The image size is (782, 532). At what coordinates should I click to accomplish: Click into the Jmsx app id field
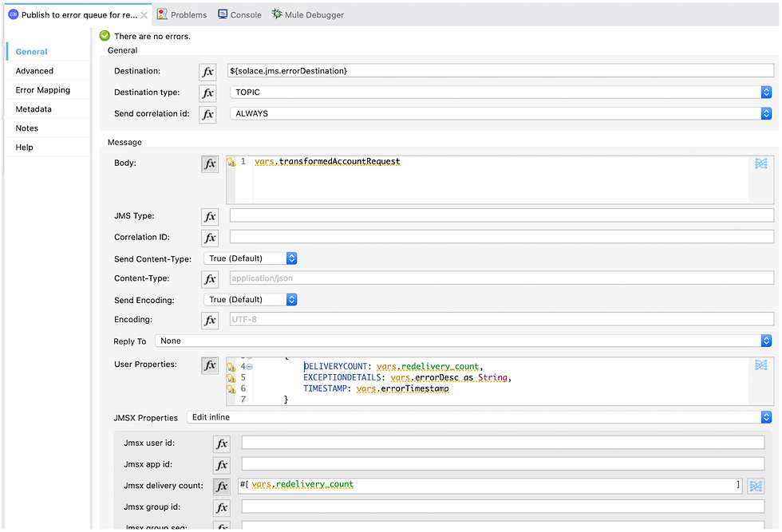pos(503,463)
